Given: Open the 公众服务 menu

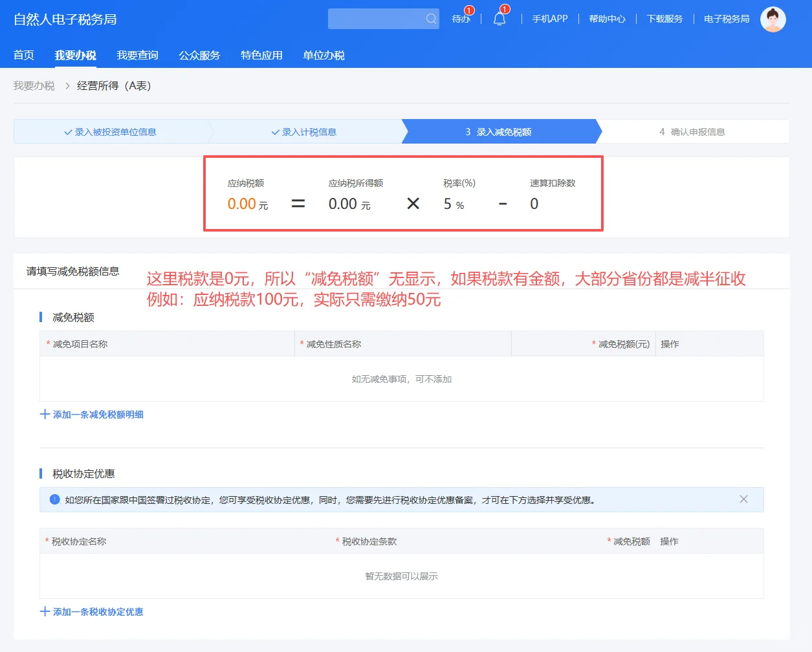Looking at the screenshot, I should [199, 55].
